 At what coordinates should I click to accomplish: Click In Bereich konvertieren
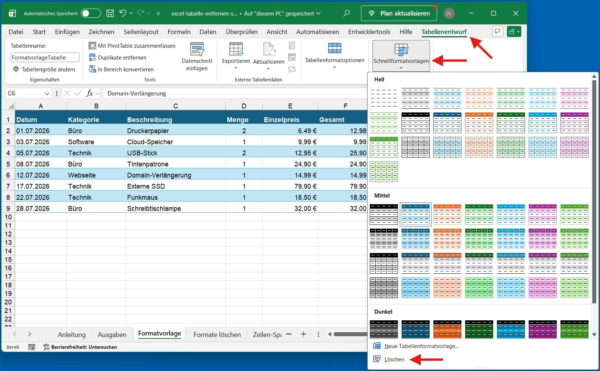pyautogui.click(x=121, y=69)
